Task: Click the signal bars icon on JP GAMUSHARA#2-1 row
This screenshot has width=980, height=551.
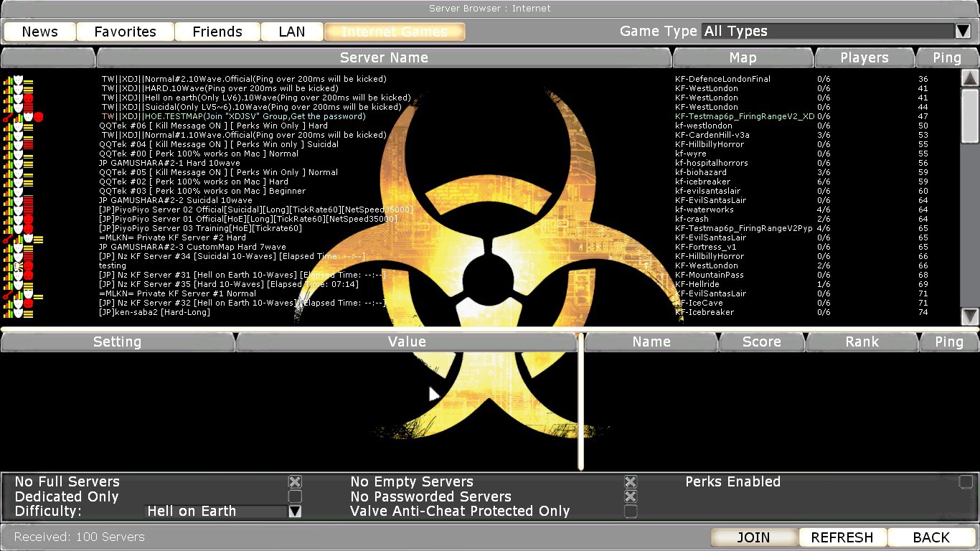Action: click(x=8, y=164)
